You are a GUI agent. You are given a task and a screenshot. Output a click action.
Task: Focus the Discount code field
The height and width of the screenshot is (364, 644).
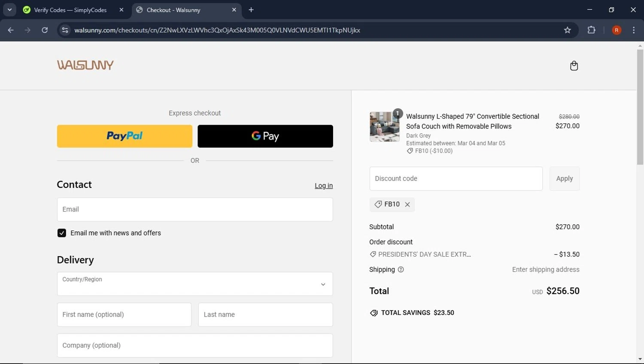(x=456, y=179)
